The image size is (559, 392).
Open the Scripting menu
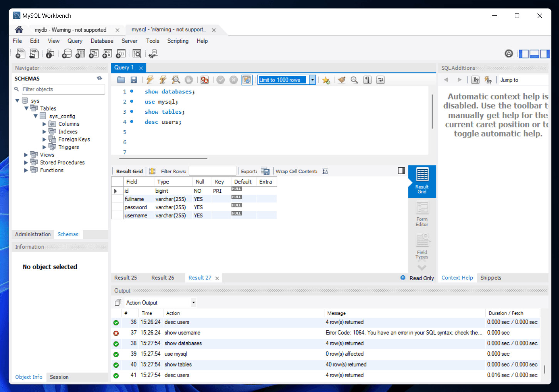(x=178, y=41)
